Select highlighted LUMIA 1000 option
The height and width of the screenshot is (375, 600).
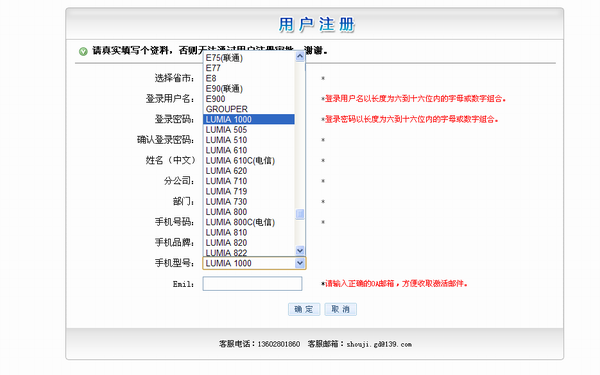click(x=249, y=119)
